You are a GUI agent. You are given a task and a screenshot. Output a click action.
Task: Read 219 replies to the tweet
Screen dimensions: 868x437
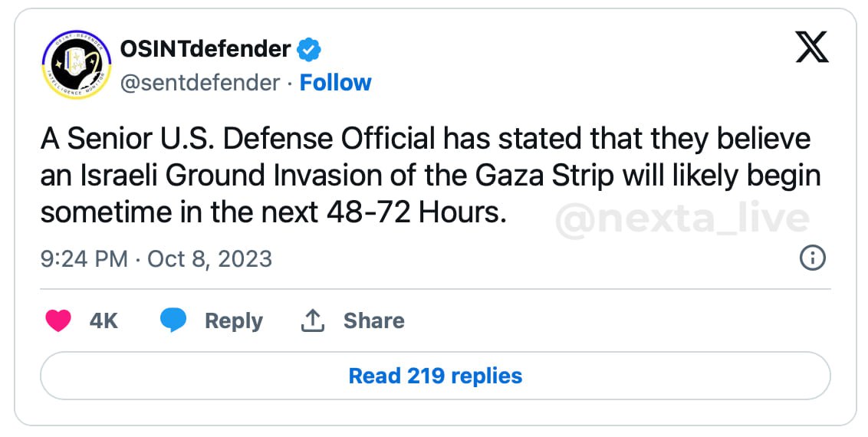coord(435,376)
